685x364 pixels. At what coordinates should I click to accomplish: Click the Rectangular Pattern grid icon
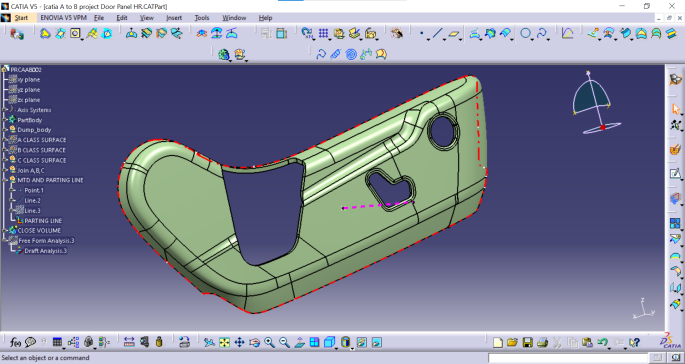point(323,33)
